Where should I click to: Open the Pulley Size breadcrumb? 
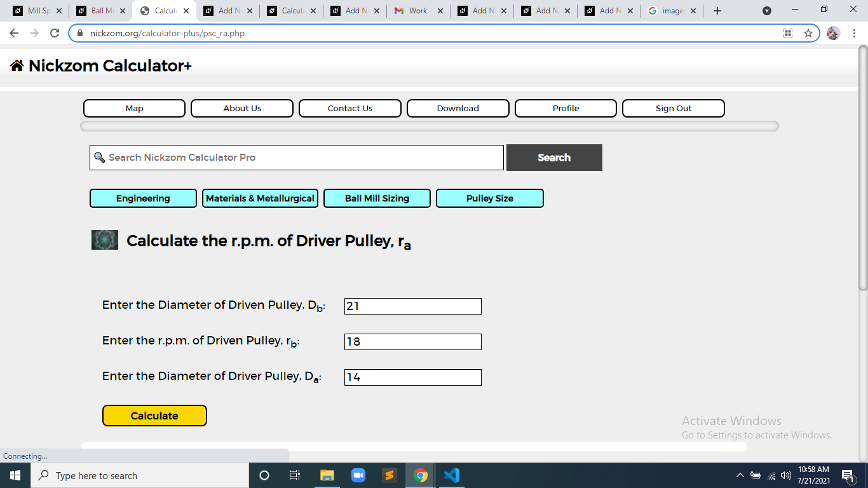point(490,198)
